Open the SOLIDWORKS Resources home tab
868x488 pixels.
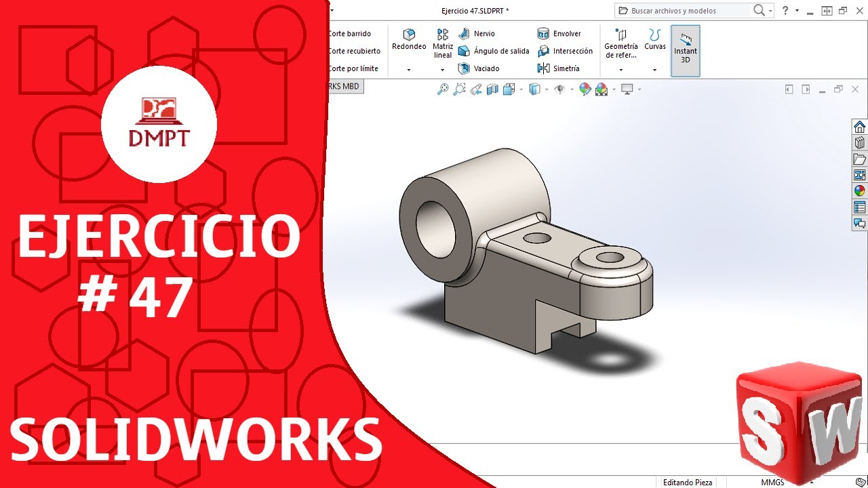point(860,127)
